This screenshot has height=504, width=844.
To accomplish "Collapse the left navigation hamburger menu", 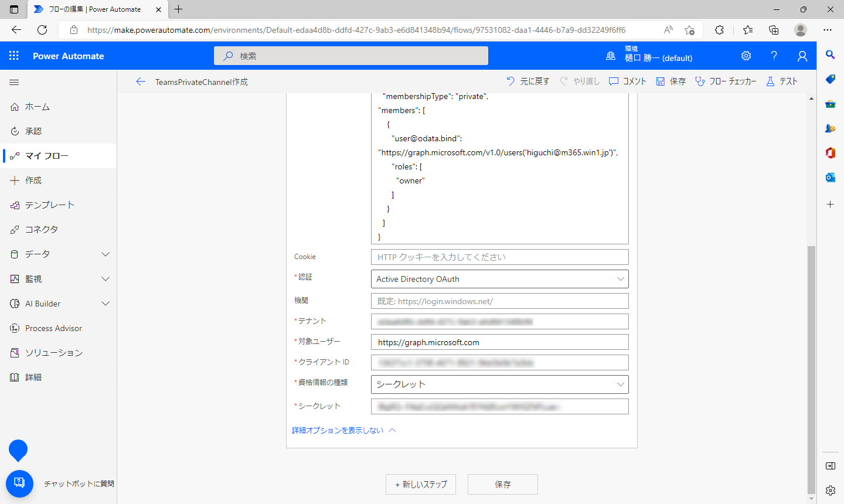I will [15, 83].
